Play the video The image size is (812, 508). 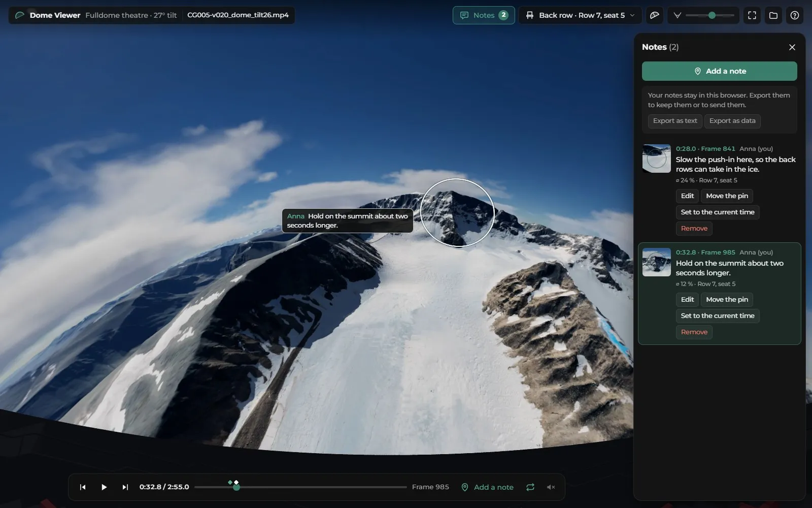point(104,487)
